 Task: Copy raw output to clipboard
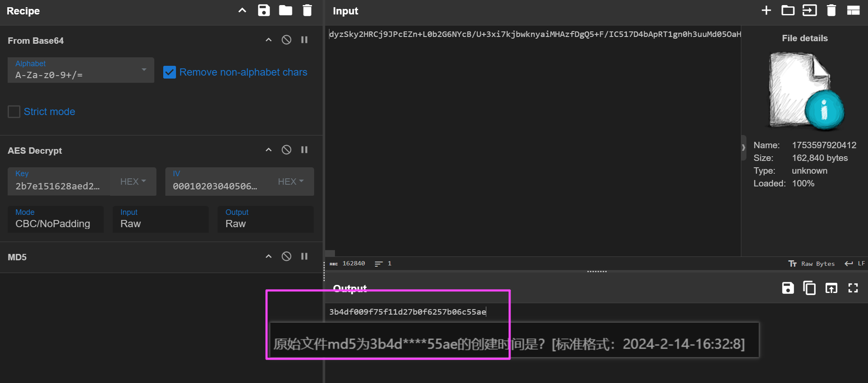809,288
